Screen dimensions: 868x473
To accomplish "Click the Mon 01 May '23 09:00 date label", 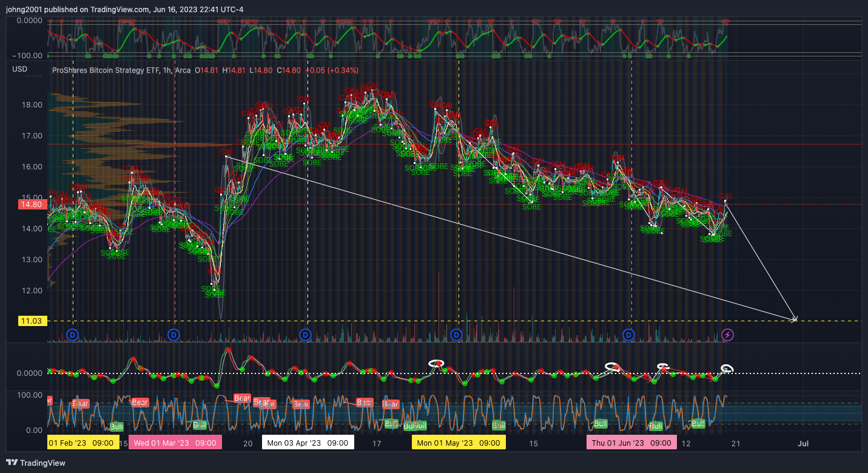I will coord(458,443).
